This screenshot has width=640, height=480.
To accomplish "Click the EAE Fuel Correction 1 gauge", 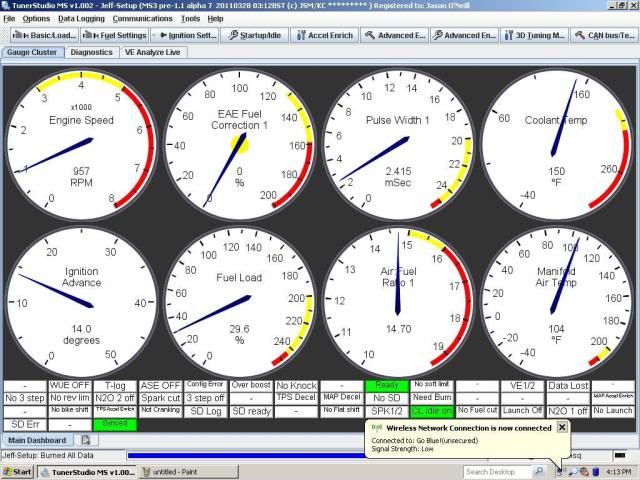I will pos(240,145).
